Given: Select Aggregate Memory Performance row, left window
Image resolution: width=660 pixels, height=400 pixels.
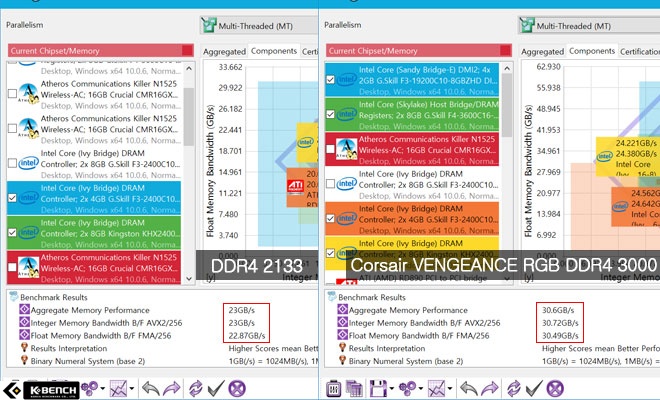Looking at the screenshot, I should [x=162, y=310].
